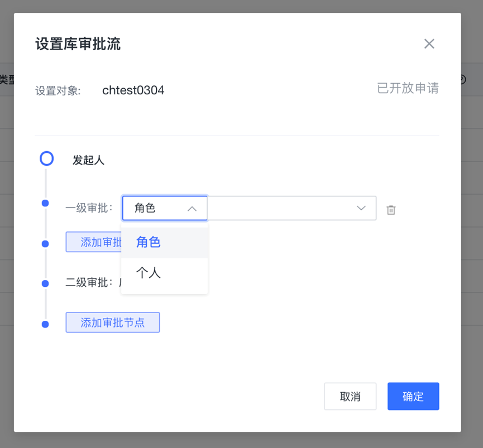The width and height of the screenshot is (483, 448).
Task: Click the 添加审批节点 button at the bottom
Action: (x=113, y=322)
